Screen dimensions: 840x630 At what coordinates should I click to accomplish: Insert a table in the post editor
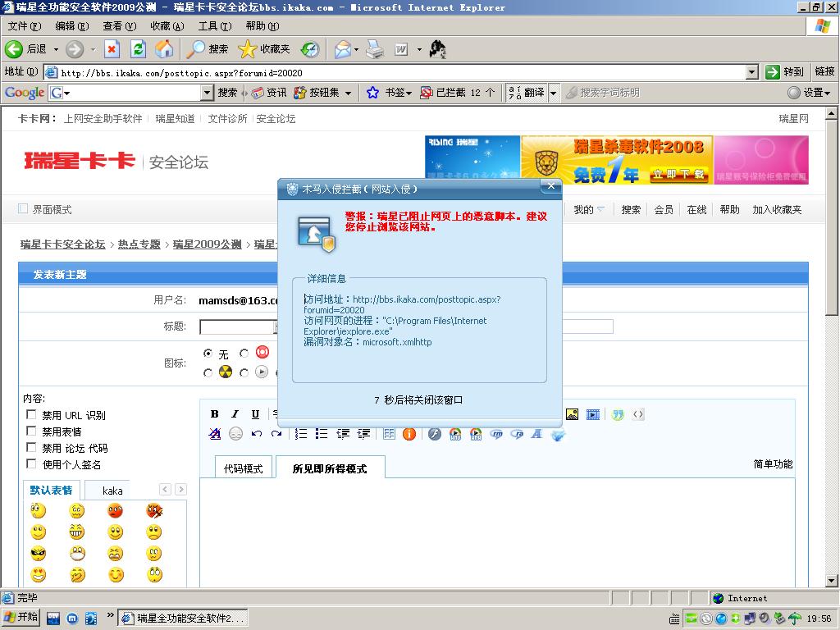click(389, 434)
